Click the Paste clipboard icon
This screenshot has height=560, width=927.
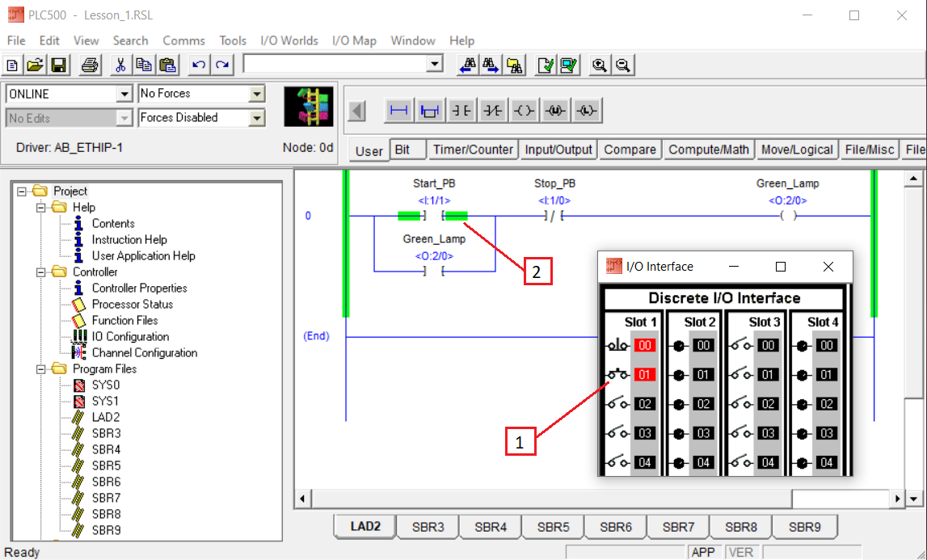[168, 65]
